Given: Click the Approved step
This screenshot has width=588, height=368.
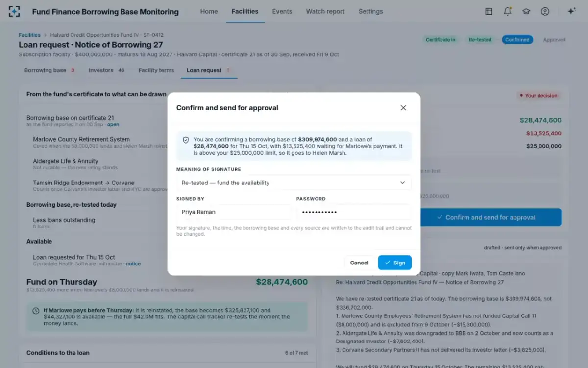Looking at the screenshot, I should (554, 40).
